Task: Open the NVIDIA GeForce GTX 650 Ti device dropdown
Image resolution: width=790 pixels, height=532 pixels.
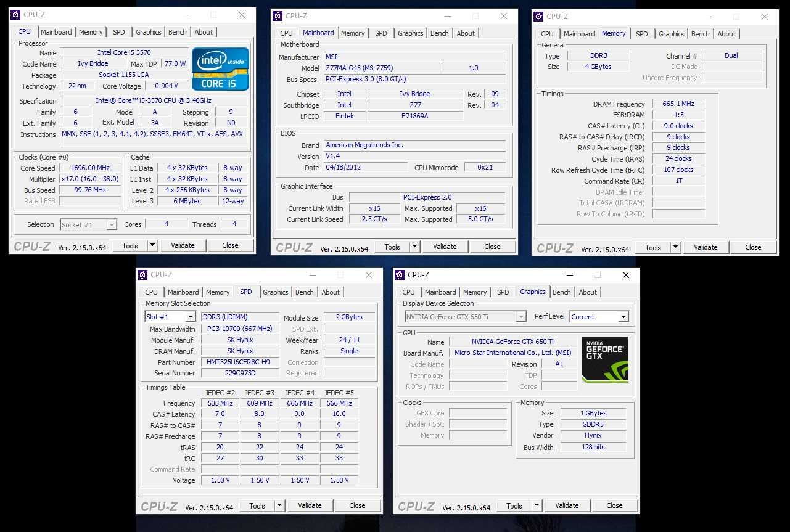Action: coord(521,317)
